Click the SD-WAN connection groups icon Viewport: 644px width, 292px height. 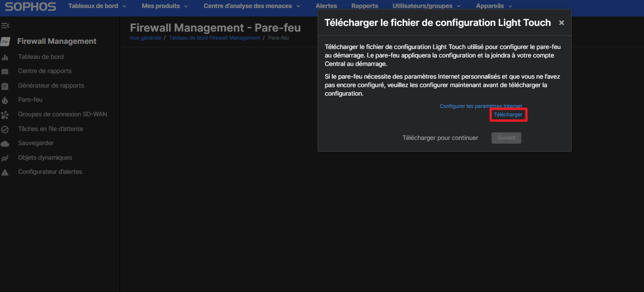tap(5, 115)
